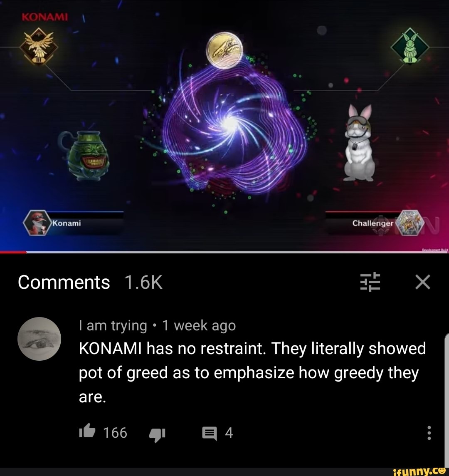Click the Konami player's penguin avatar
This screenshot has height=476, width=449.
pyautogui.click(x=37, y=223)
